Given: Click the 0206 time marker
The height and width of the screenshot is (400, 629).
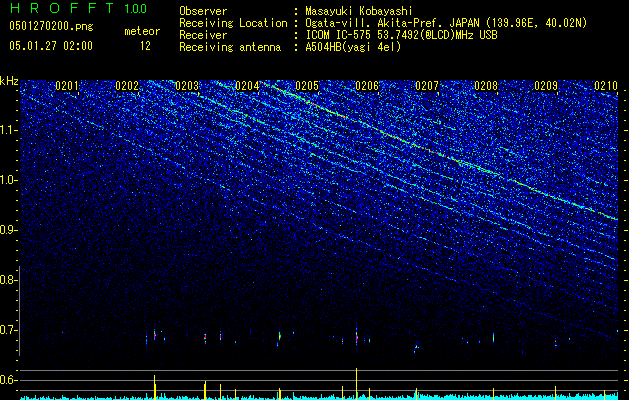Looking at the screenshot, I should click(x=367, y=86).
